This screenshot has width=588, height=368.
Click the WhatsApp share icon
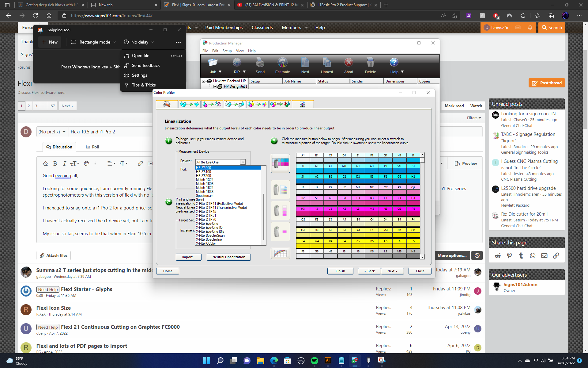(533, 255)
